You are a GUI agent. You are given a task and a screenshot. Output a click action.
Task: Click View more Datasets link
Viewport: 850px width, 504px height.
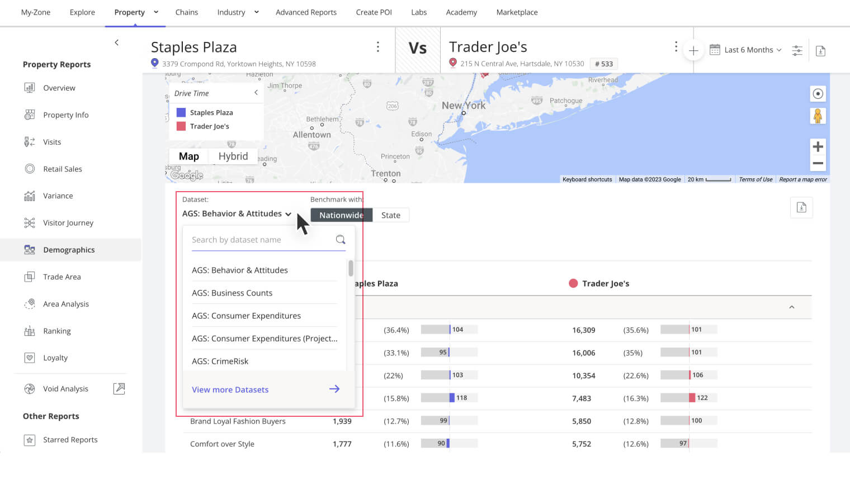[230, 389]
